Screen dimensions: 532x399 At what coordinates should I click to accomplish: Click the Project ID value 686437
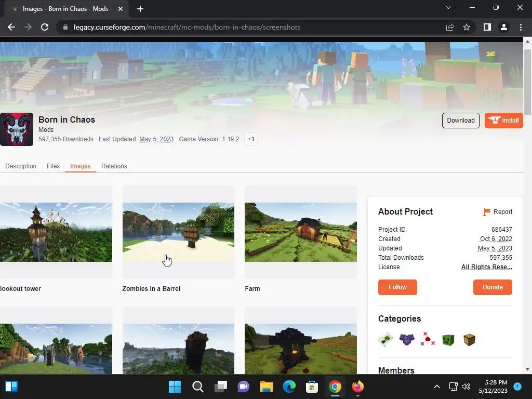(x=502, y=230)
